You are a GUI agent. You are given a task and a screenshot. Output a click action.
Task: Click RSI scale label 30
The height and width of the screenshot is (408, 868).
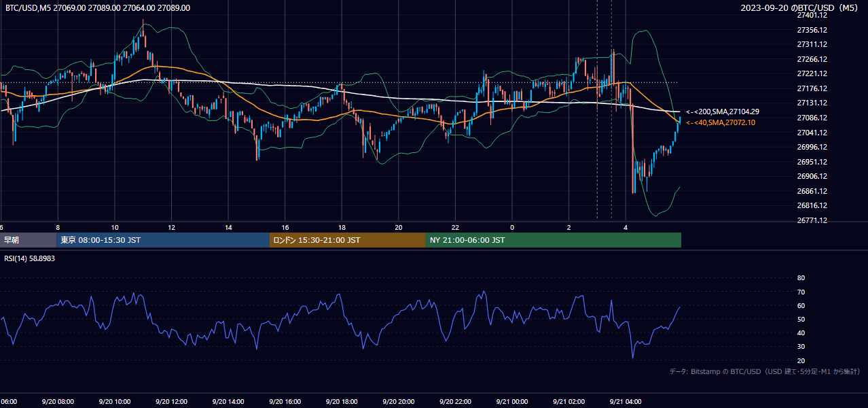tap(801, 347)
